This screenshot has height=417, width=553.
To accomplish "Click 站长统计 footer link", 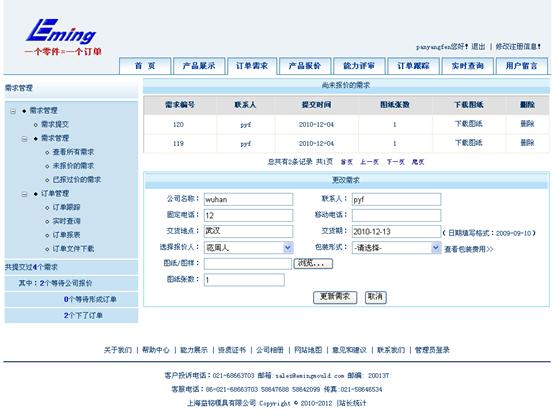I will [352, 403].
